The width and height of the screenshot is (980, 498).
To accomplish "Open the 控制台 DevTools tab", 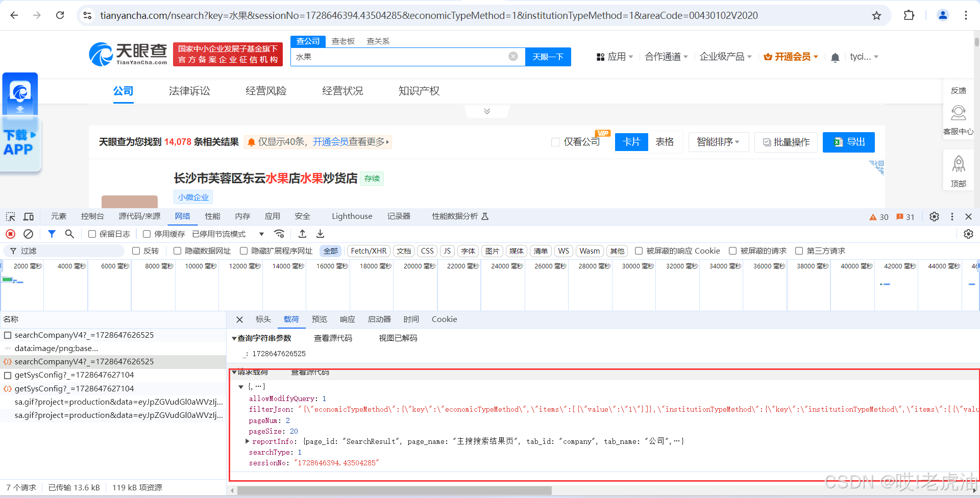I will [x=92, y=216].
